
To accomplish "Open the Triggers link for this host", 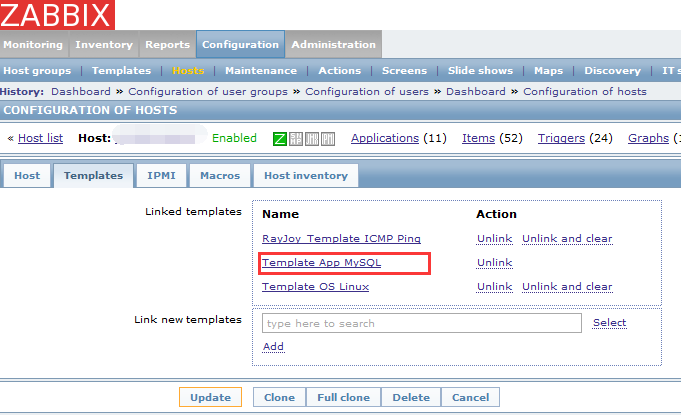I will click(x=559, y=138).
